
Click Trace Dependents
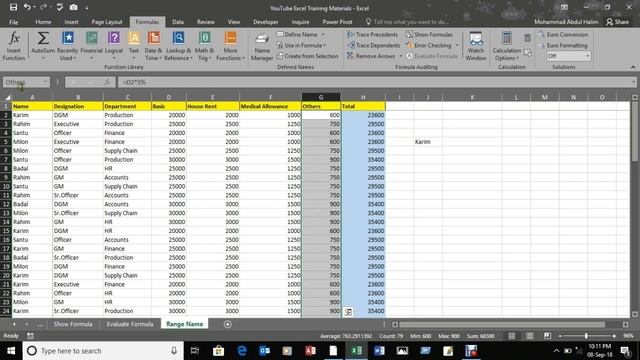click(373, 45)
